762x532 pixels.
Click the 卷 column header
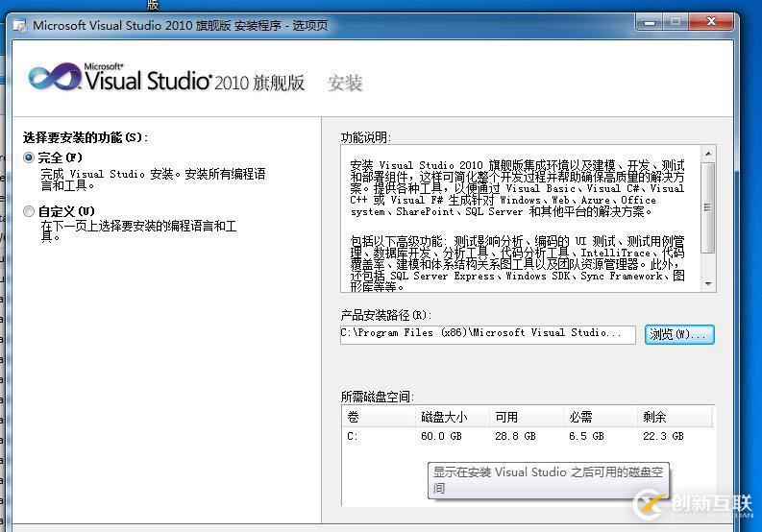(x=379, y=417)
